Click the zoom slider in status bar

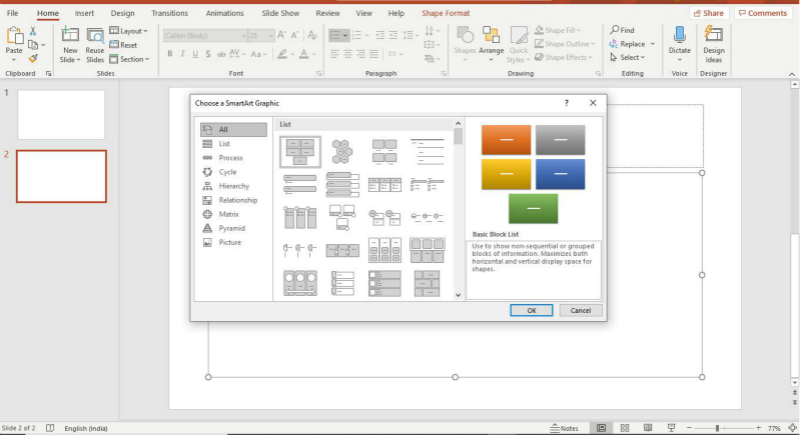tap(718, 428)
